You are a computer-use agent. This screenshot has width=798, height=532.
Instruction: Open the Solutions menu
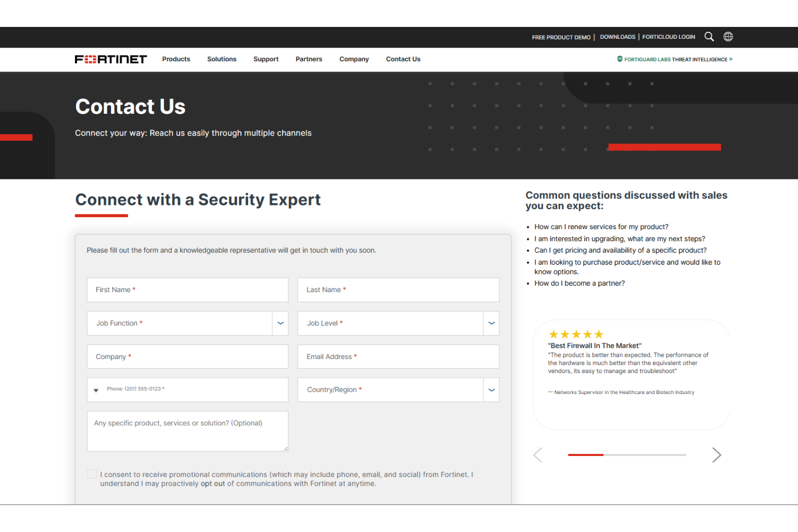(x=222, y=59)
